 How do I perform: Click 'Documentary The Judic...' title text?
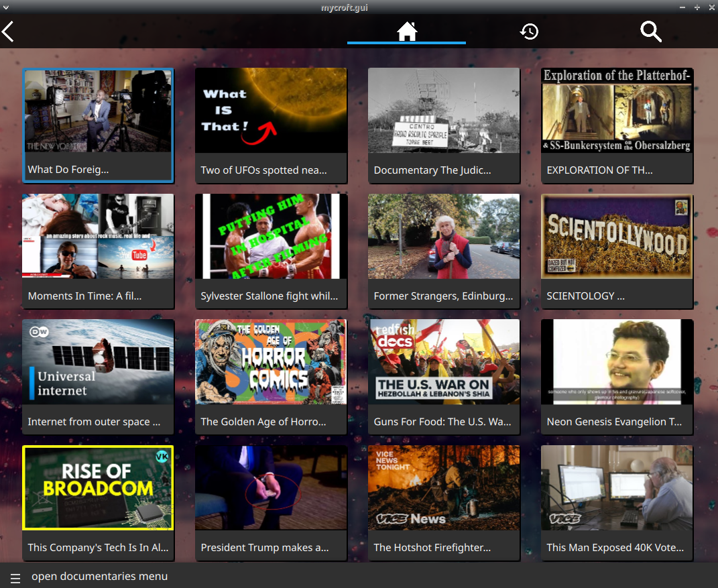(432, 170)
